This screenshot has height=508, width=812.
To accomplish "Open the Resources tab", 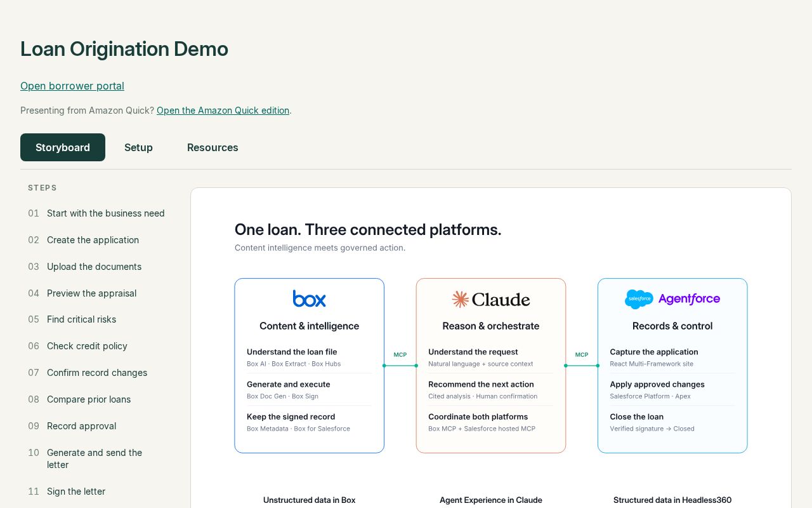I will [213, 147].
